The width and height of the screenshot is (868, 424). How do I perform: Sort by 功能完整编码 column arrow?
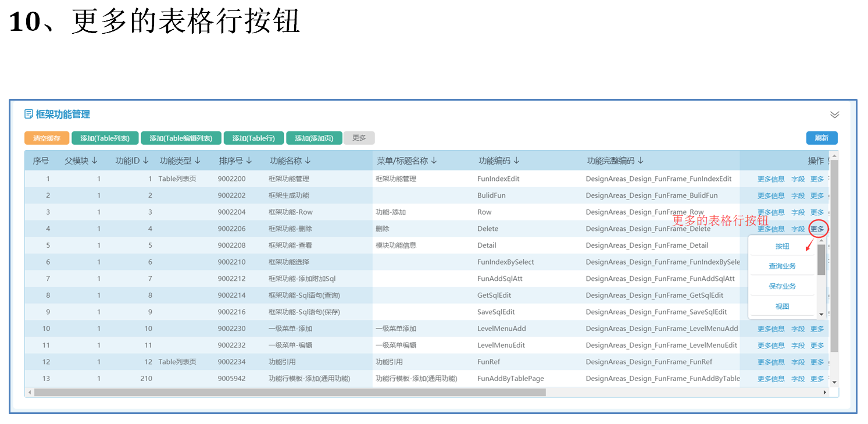pyautogui.click(x=641, y=161)
